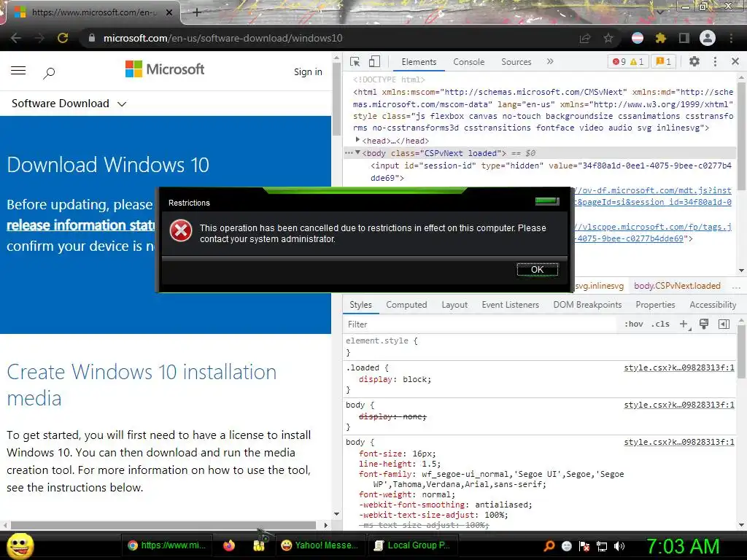747x560 pixels.
Task: Toggle the .cls classes button
Action: click(x=660, y=324)
